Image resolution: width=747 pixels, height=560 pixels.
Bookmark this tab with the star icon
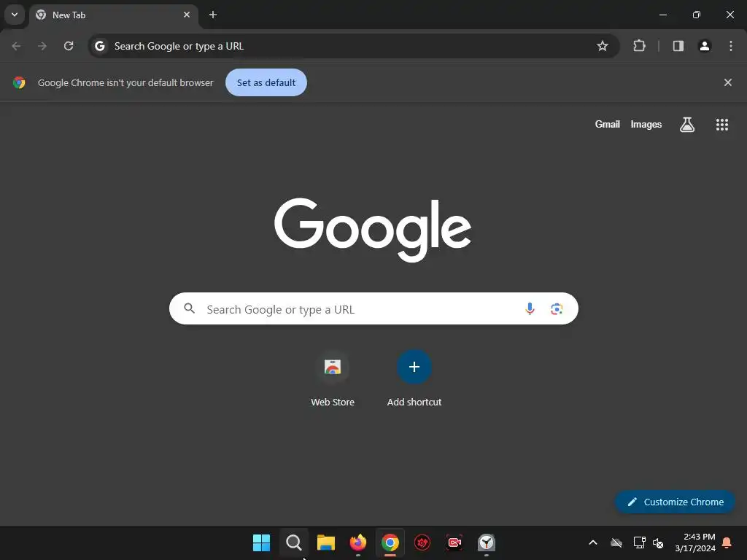coord(602,46)
